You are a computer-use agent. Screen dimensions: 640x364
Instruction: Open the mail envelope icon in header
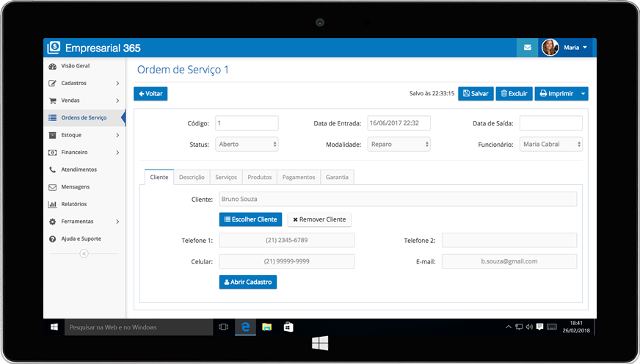[528, 48]
